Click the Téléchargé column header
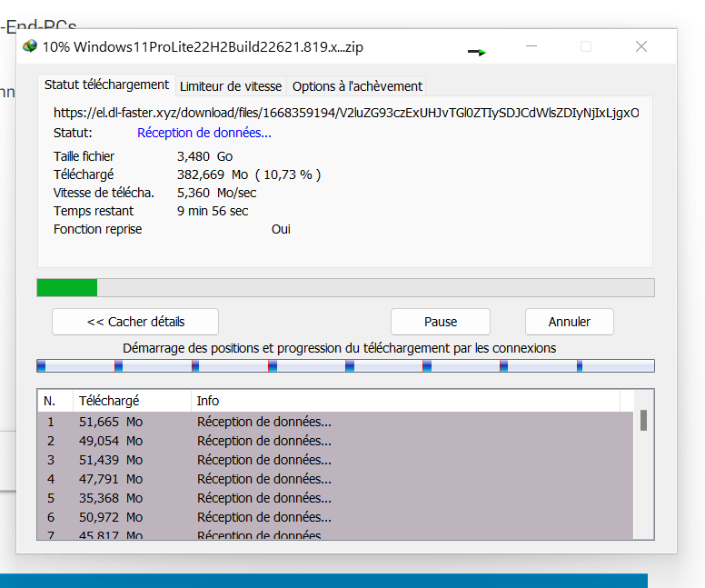 tap(133, 401)
